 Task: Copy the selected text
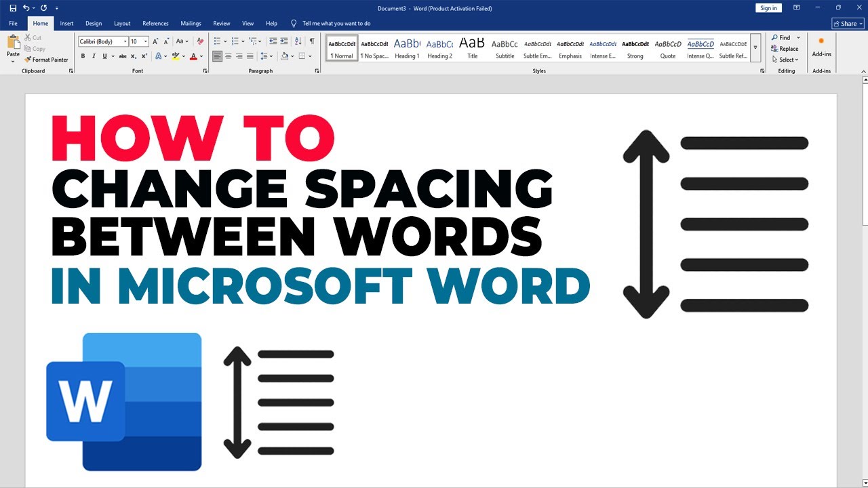click(x=35, y=49)
